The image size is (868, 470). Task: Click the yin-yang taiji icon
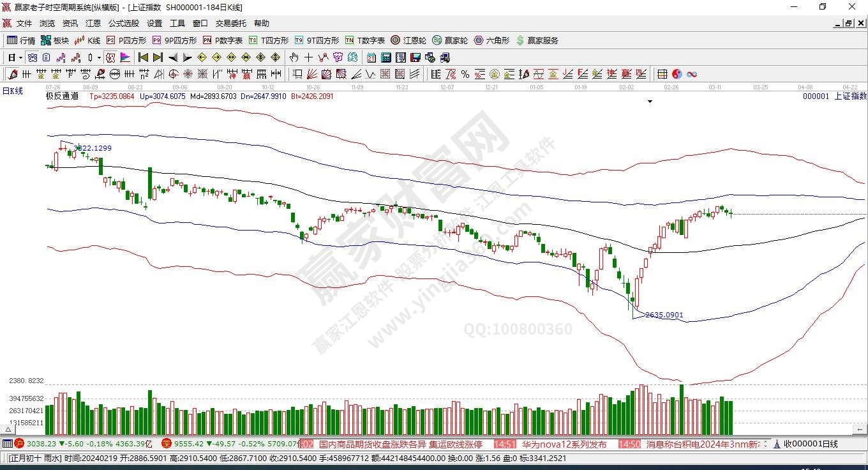(x=677, y=74)
